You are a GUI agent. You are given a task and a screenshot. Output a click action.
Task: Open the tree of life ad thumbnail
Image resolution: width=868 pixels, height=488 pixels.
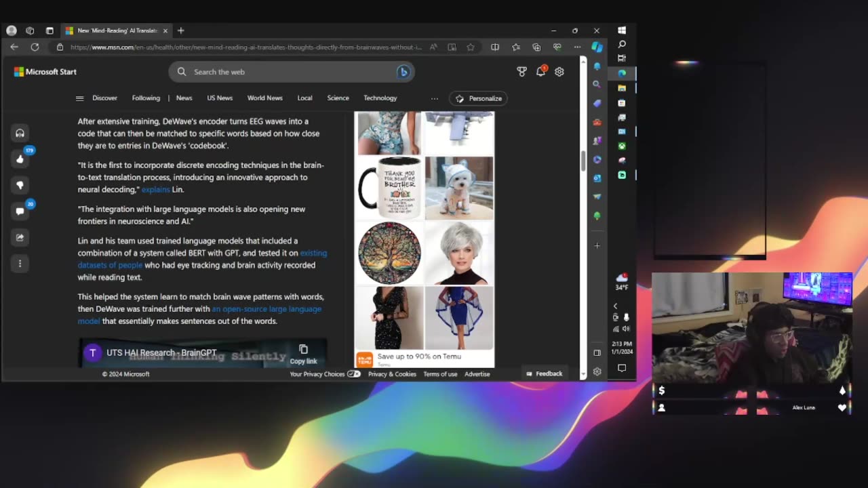click(x=389, y=253)
